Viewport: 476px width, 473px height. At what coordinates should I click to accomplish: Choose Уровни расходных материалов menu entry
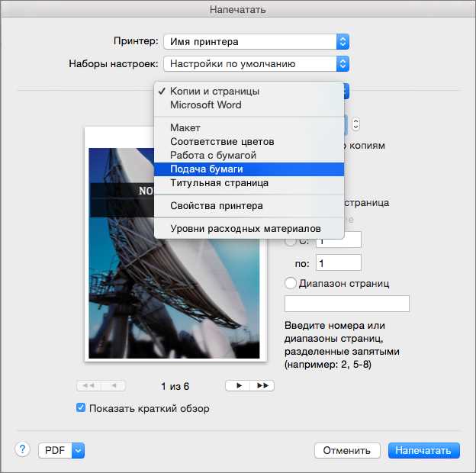pyautogui.click(x=245, y=228)
